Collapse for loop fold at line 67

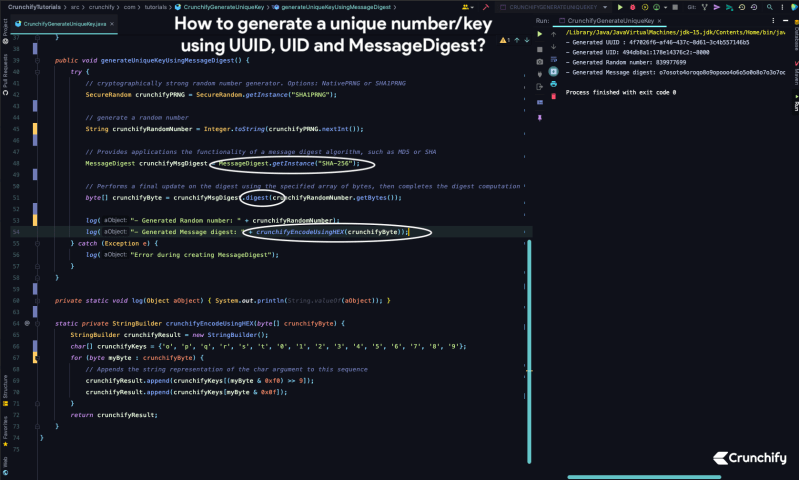point(37,358)
